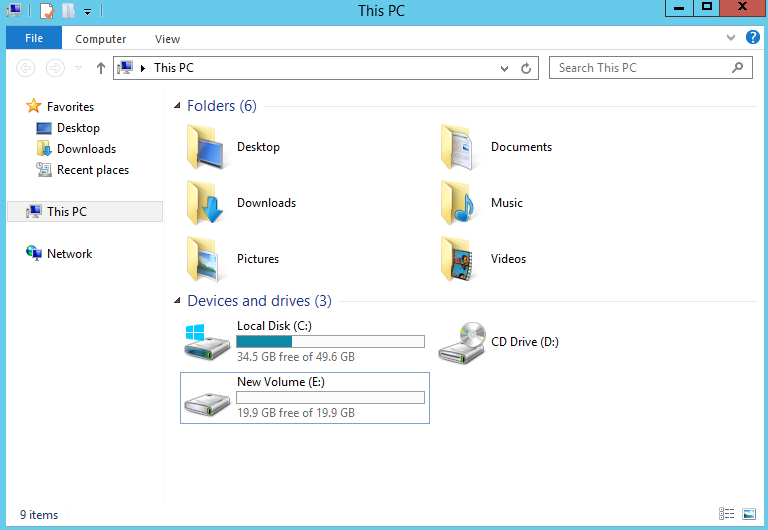This screenshot has height=530, width=768.
Task: Switch to the Computer ribbon tab
Action: pos(100,39)
